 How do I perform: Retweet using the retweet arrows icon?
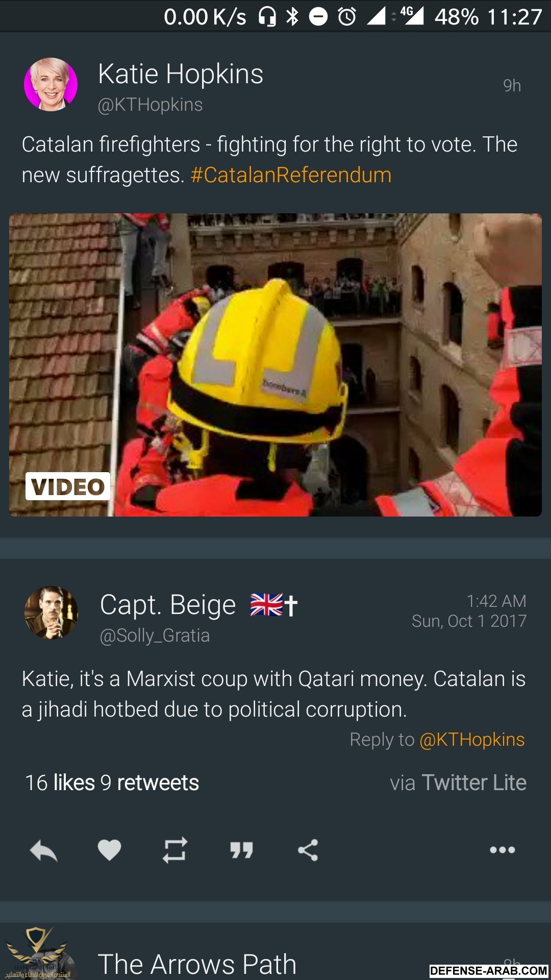coord(175,850)
